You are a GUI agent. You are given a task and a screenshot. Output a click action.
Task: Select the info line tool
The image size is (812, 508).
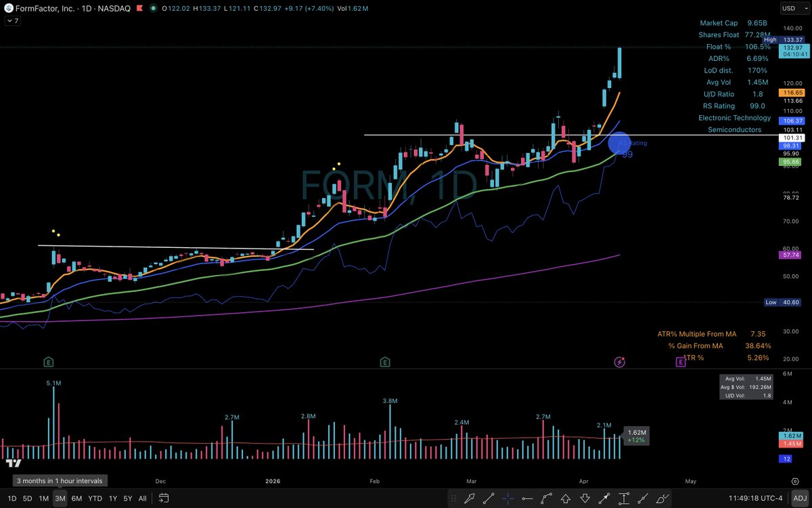coord(643,499)
